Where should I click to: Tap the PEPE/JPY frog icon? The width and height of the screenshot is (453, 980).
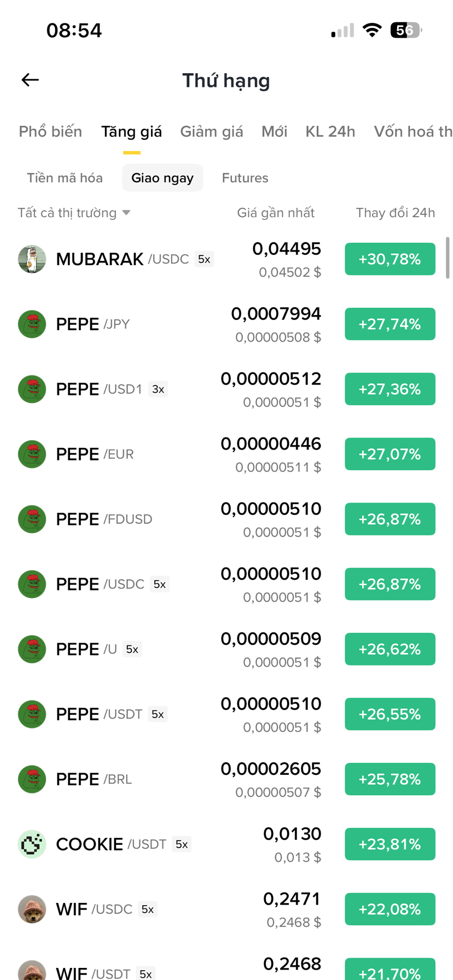[x=32, y=324]
